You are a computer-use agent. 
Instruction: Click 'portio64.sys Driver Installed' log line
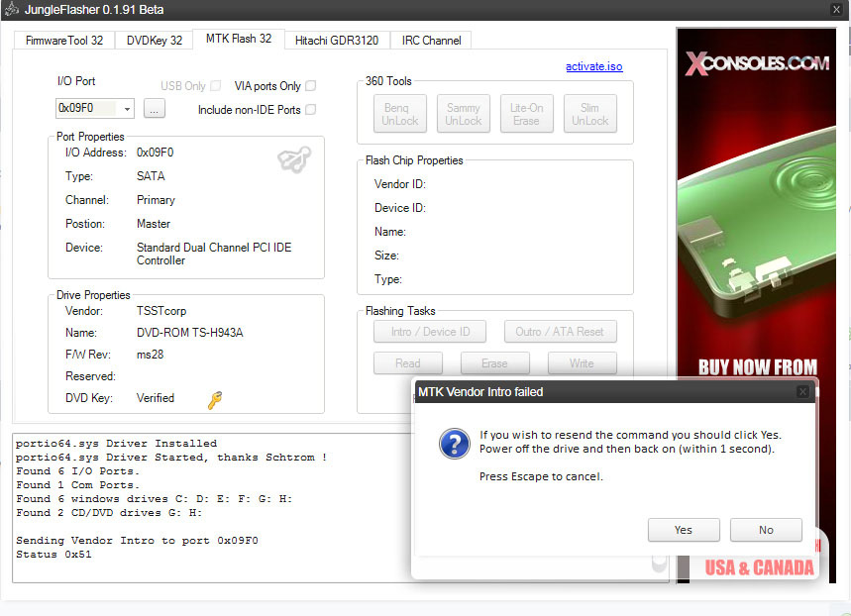point(116,443)
